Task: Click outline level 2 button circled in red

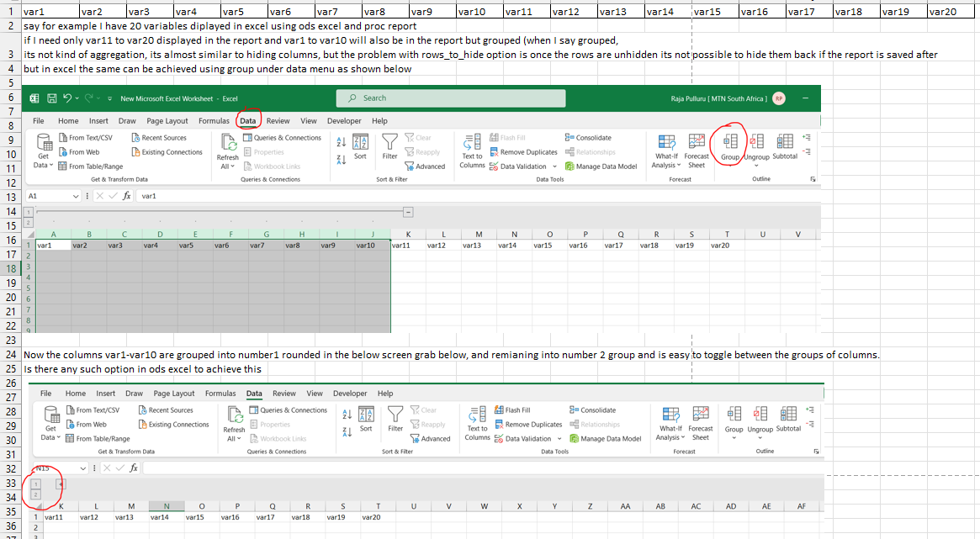Action: [x=34, y=494]
